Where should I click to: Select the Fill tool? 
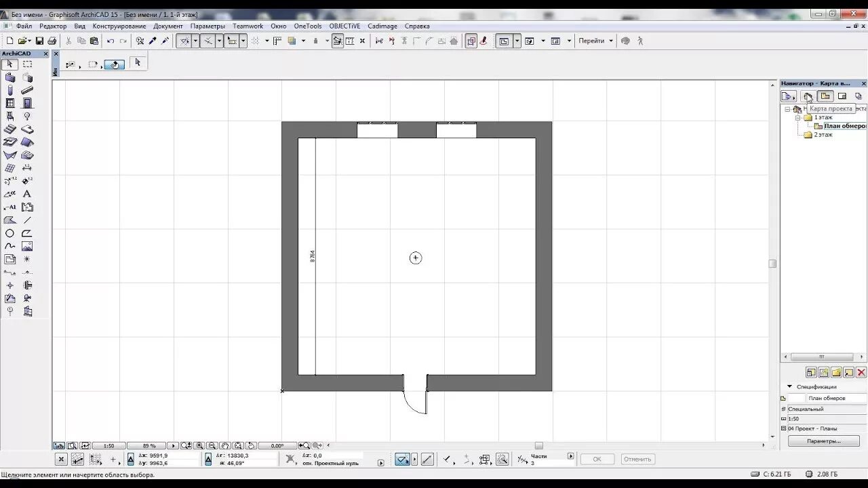(9, 220)
